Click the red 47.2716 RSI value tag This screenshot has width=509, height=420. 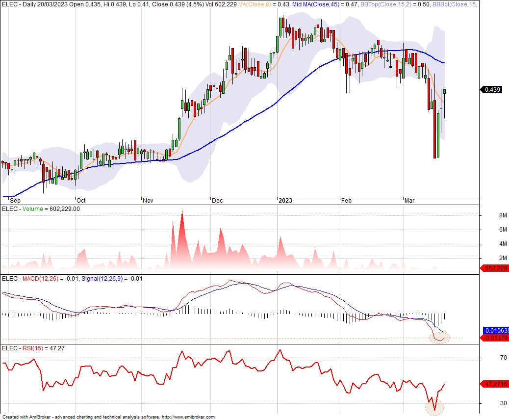(x=496, y=384)
